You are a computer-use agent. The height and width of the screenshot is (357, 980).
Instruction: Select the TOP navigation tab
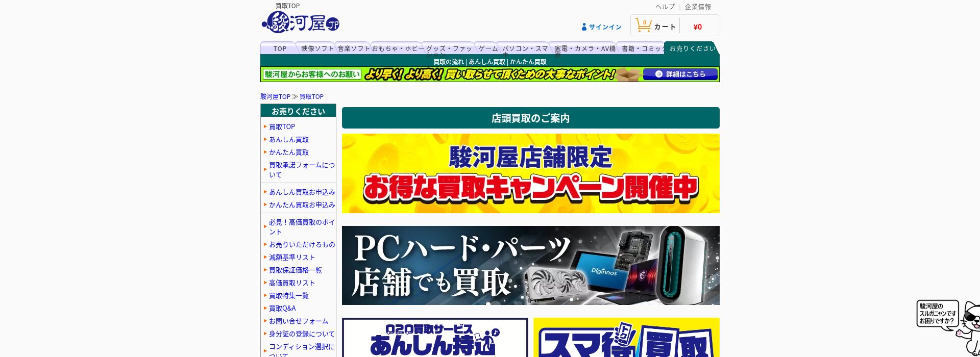[279, 48]
